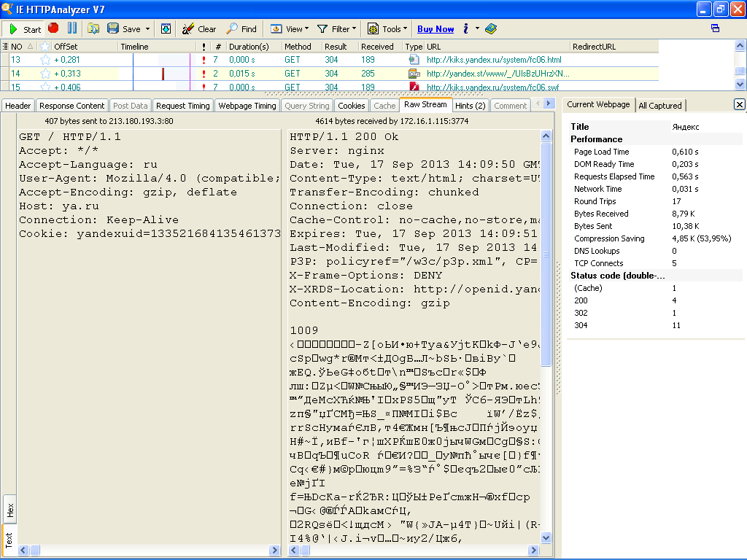This screenshot has width=747, height=560.
Task: Switch to the Webpage Timing tab
Action: 247,106
